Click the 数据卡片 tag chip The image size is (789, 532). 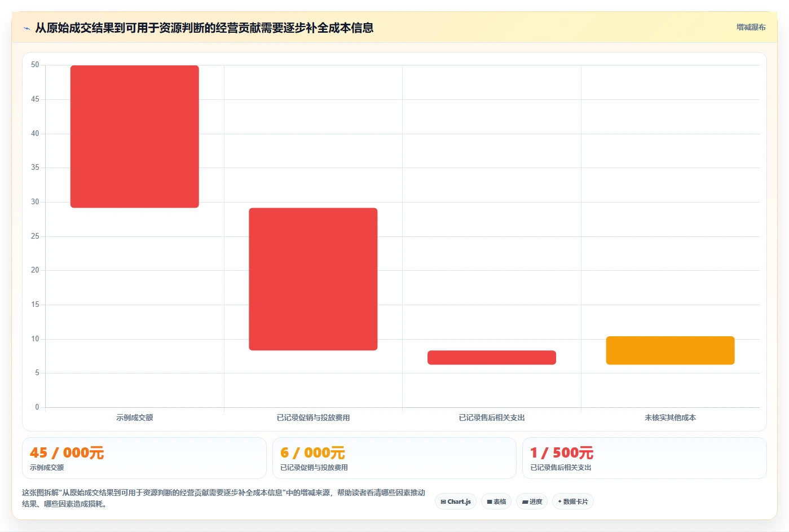(x=573, y=502)
